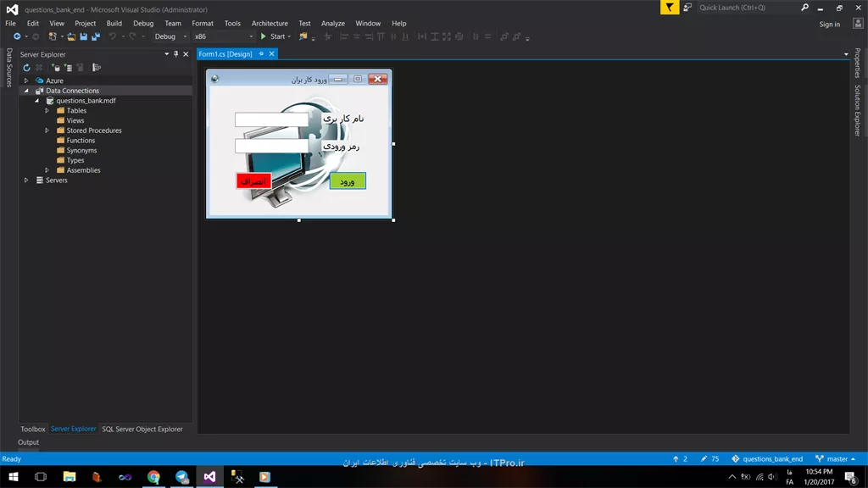Click the Navigate Backward toolbar icon

[x=17, y=36]
